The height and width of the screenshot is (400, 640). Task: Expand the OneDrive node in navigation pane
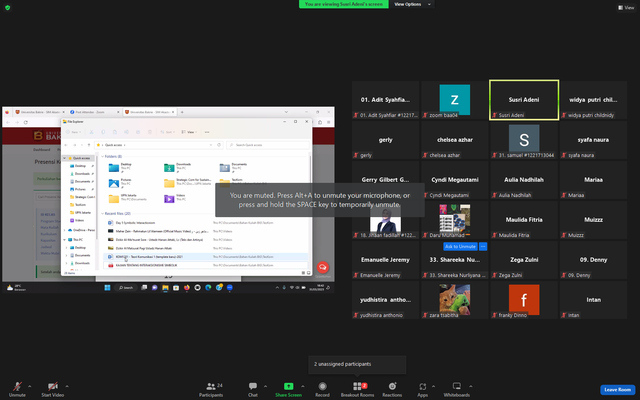[64, 230]
